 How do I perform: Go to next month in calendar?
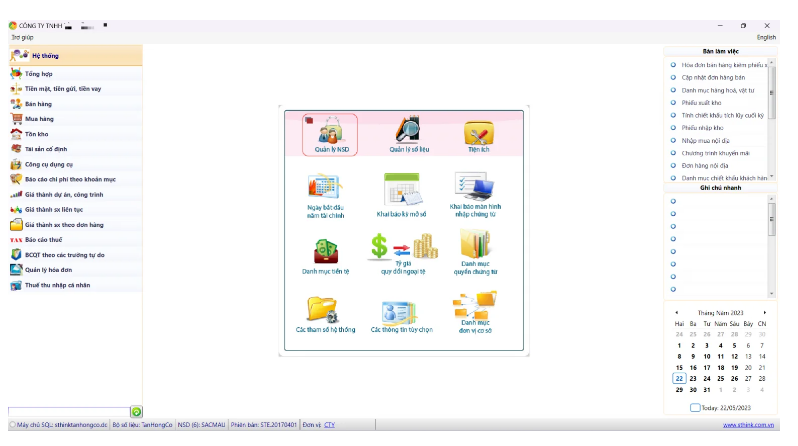[x=766, y=312]
